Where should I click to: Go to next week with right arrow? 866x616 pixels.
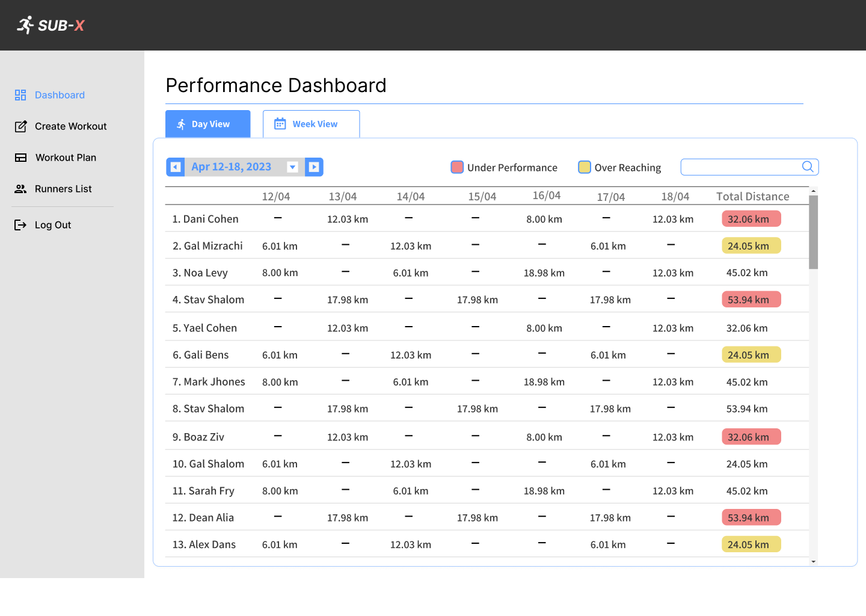314,167
